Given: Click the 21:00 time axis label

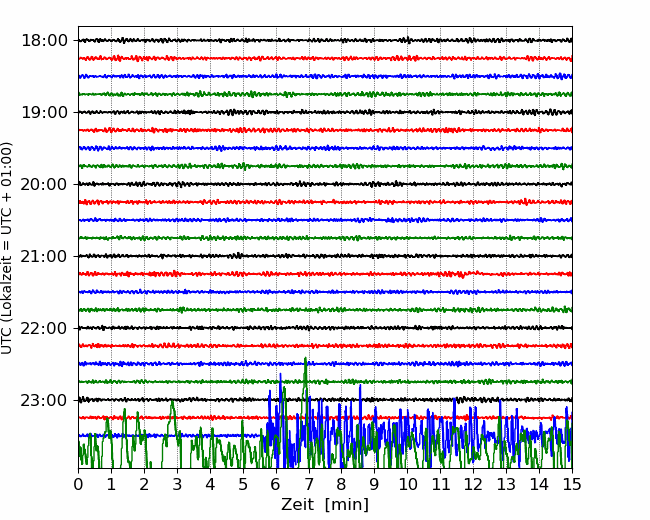Looking at the screenshot, I should click(x=44, y=256).
